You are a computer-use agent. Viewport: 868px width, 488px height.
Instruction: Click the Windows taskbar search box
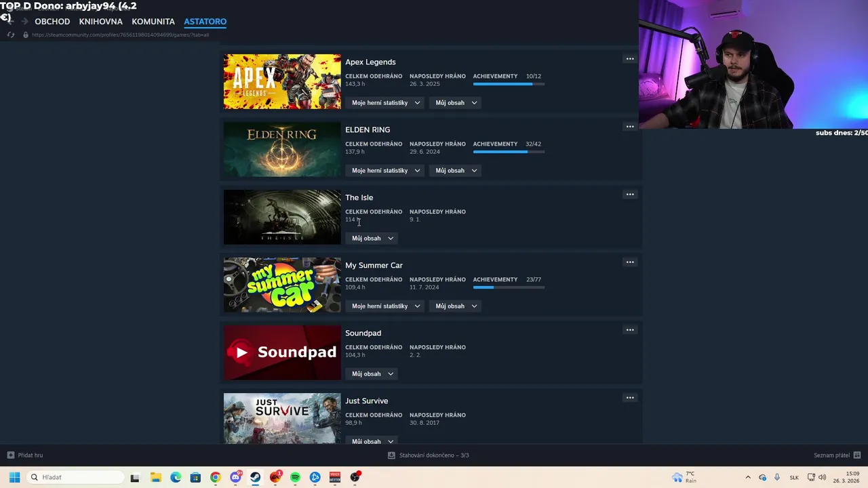click(75, 477)
